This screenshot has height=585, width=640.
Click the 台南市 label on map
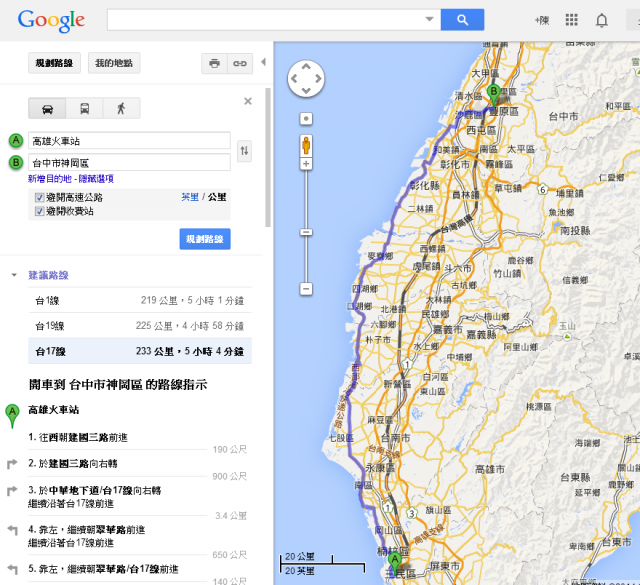(396, 438)
